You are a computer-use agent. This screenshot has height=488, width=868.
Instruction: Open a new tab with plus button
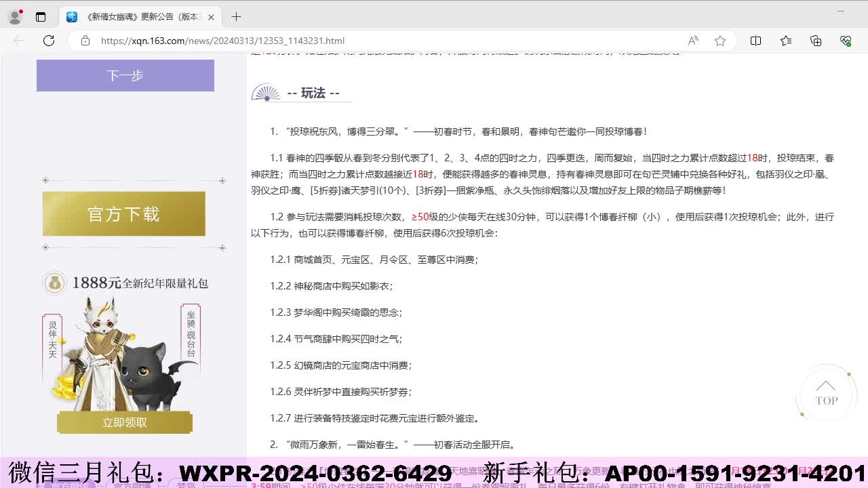click(x=236, y=17)
